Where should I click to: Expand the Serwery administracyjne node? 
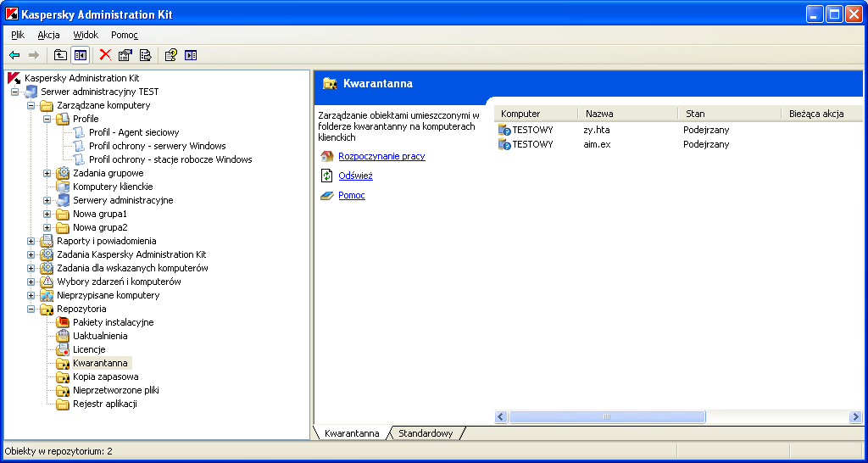[47, 200]
